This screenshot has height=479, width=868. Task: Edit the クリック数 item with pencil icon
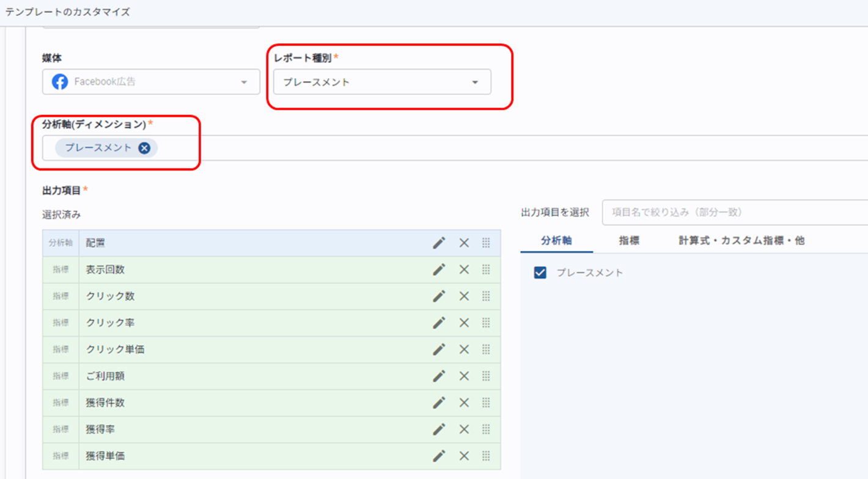[439, 296]
